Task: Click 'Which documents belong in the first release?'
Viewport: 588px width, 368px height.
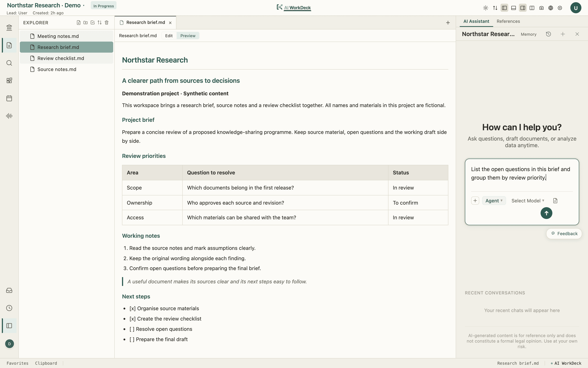Action: pyautogui.click(x=241, y=188)
